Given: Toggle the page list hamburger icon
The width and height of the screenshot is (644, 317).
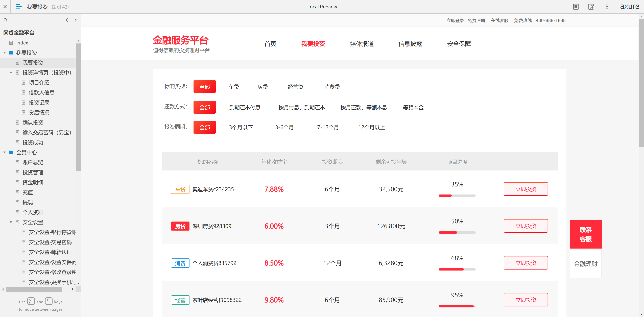Looking at the screenshot, I should pyautogui.click(x=18, y=7).
